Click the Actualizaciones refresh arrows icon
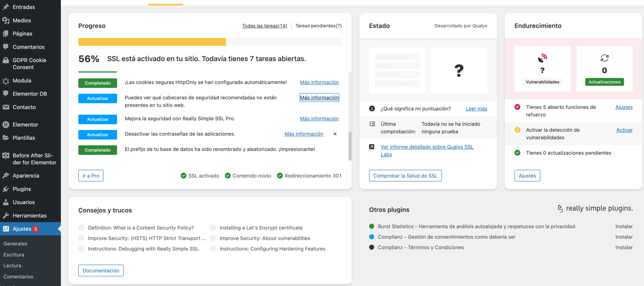Screen dimensions: 644x286 click(x=605, y=58)
